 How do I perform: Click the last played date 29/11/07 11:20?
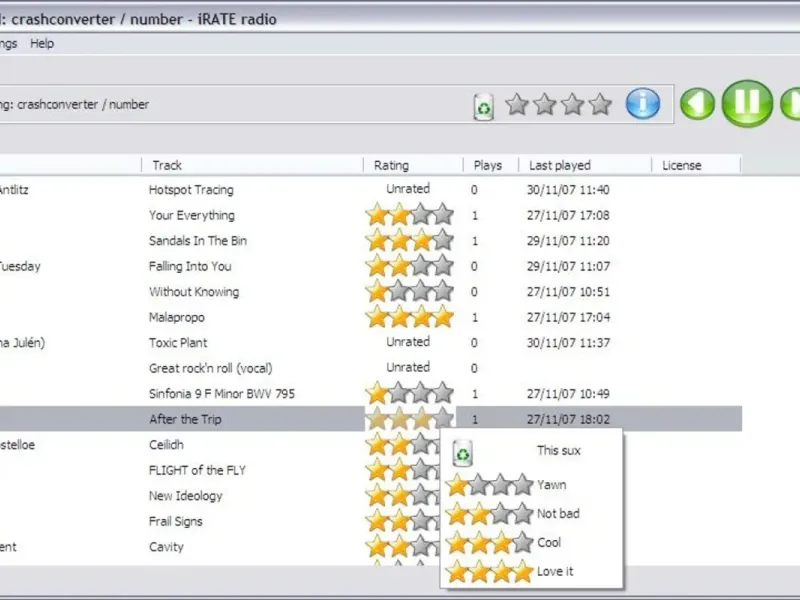click(x=568, y=241)
